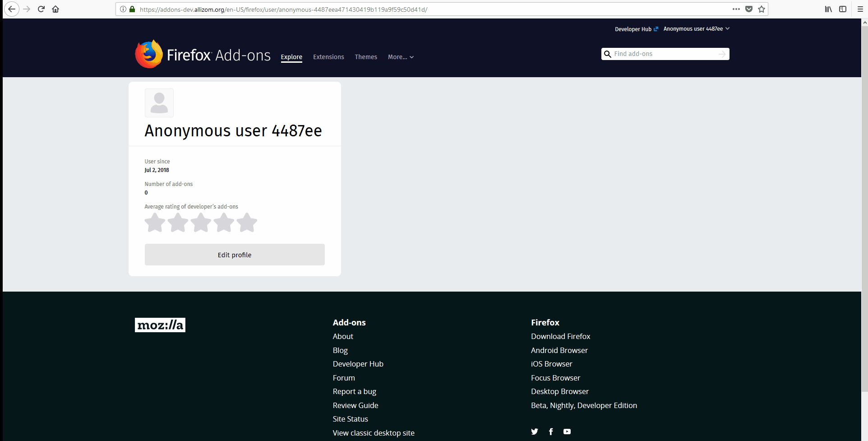Click the green padlock security icon
868x441 pixels.
pyautogui.click(x=132, y=9)
